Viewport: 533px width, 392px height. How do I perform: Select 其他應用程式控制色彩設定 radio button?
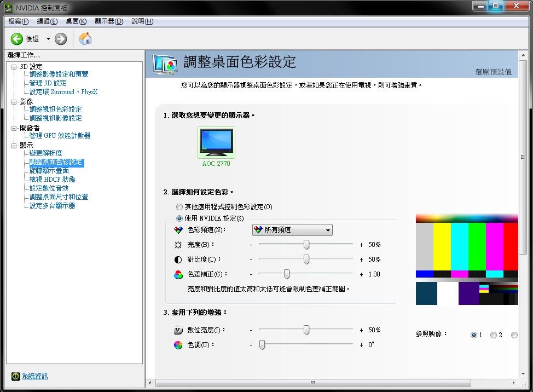[x=179, y=207]
